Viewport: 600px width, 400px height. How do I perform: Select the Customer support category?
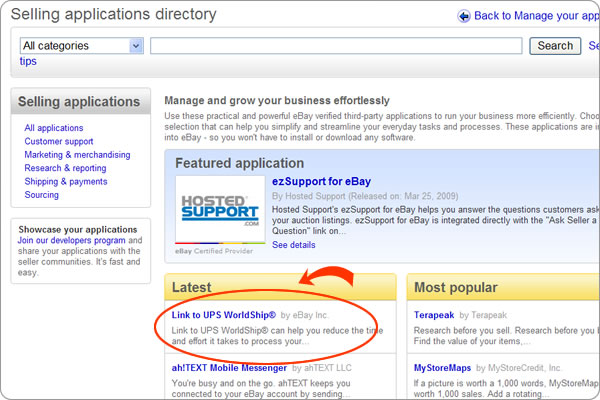coord(59,141)
